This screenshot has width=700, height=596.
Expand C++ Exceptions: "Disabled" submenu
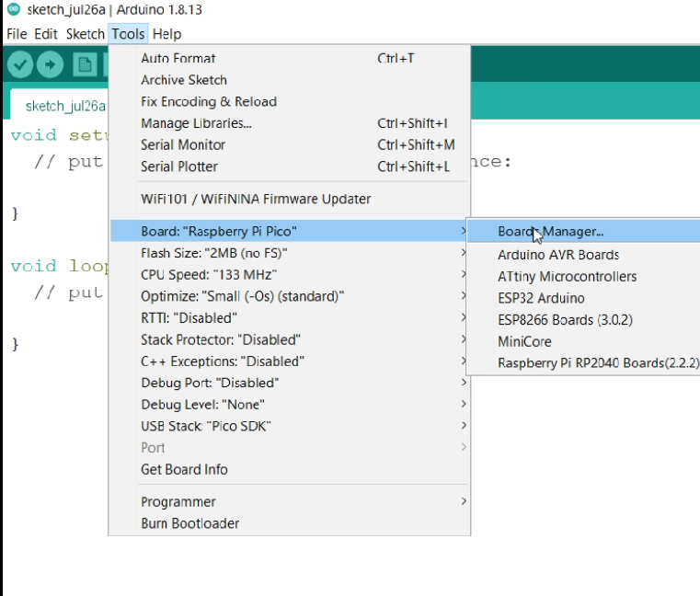tap(289, 361)
